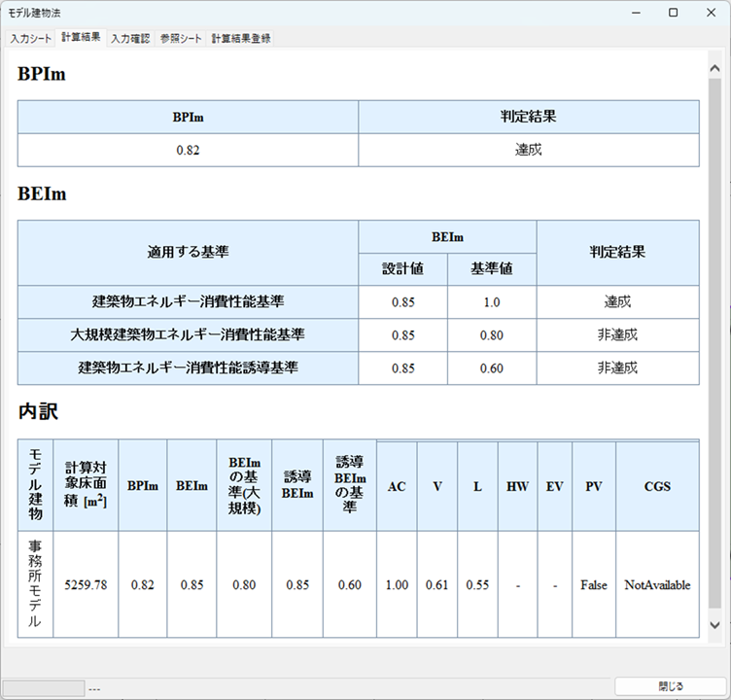Screen dimensions: 731x700
Task: Click the BPIm value 0.82 cell
Action: click(188, 151)
